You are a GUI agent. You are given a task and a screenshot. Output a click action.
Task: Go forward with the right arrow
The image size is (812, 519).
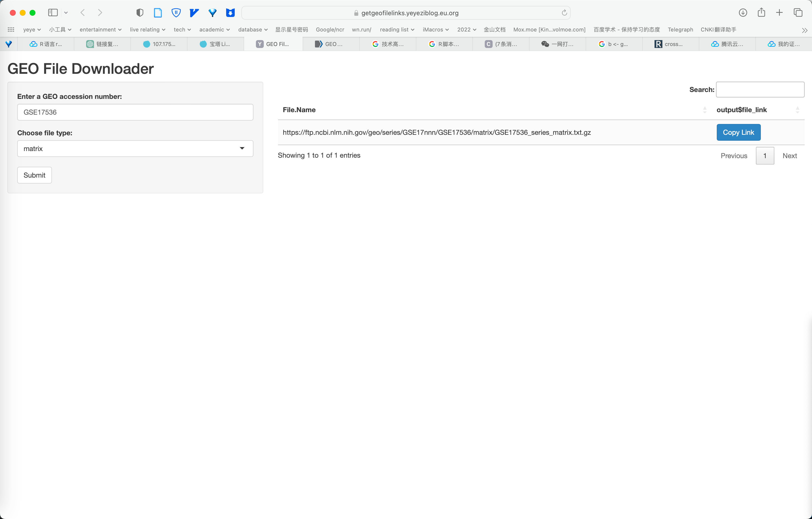pyautogui.click(x=100, y=13)
